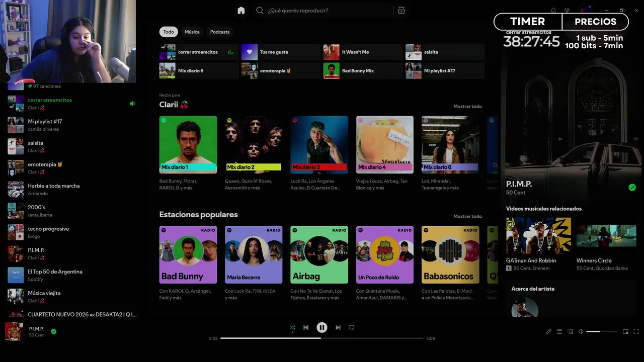
Task: Open the play queue icon
Action: pyautogui.click(x=559, y=331)
